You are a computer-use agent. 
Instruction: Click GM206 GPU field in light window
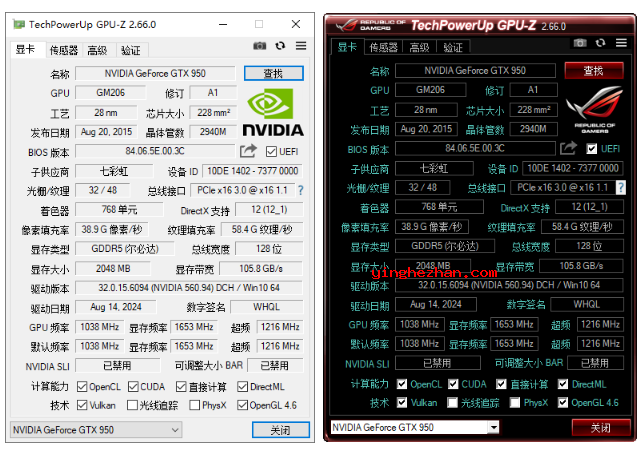[111, 93]
